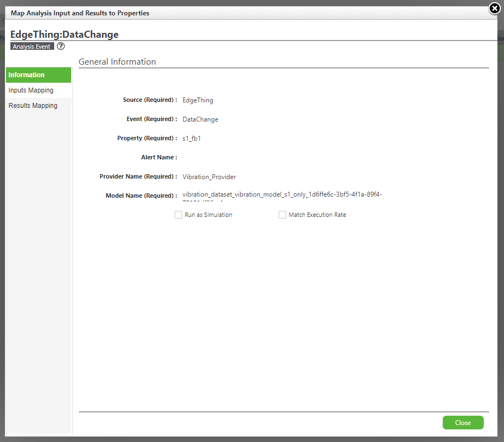504x442 pixels.
Task: Click the Vibration_Provider provider name
Action: point(209,176)
